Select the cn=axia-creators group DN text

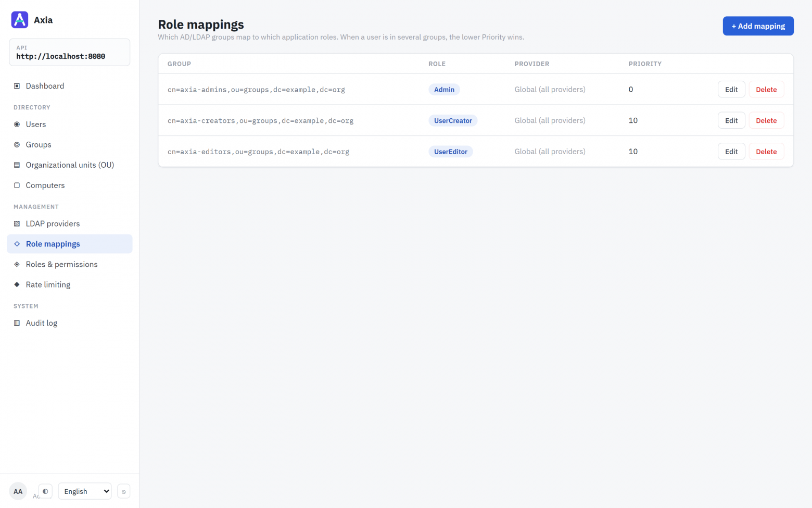[260, 121]
